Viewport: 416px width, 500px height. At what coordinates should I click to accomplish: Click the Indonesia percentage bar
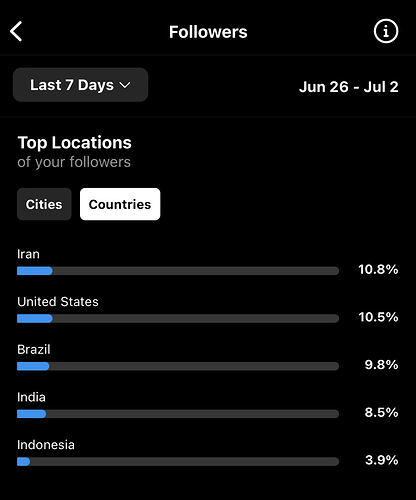tap(178, 461)
